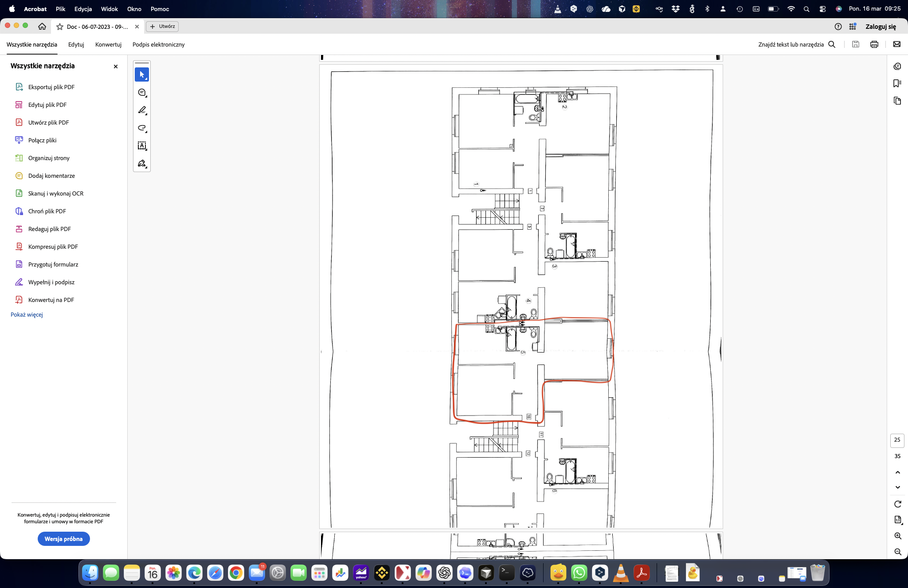
Task: Select the highlighter pen tool
Action: coord(142,110)
